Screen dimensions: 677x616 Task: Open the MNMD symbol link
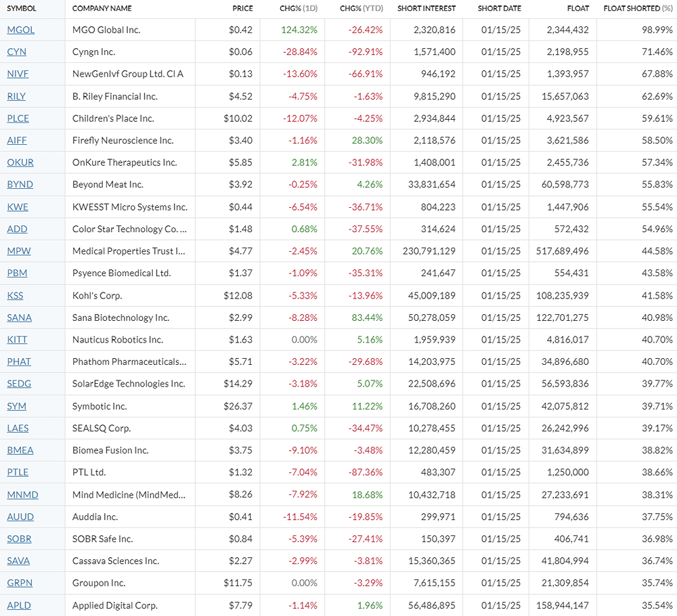[22, 495]
